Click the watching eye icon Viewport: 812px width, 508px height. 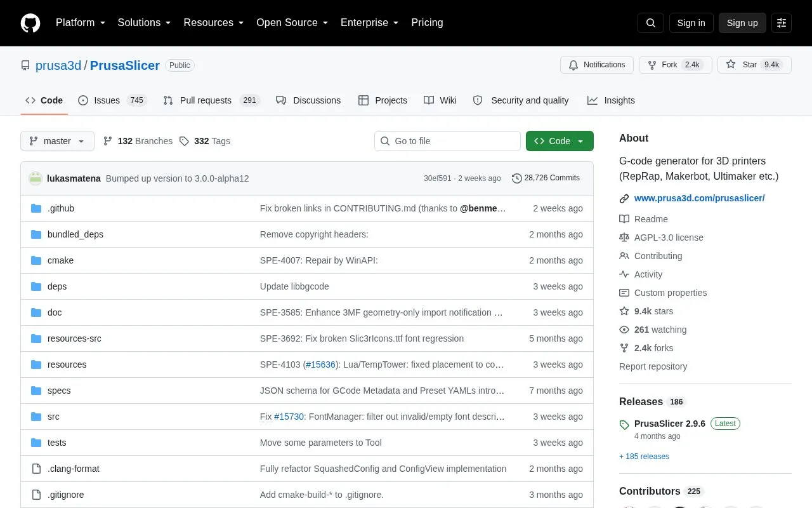624,330
